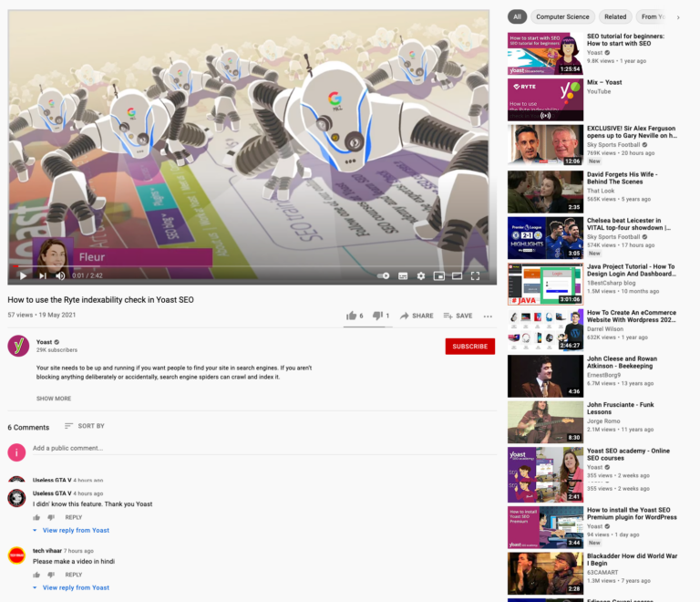Open John Frusciante Funk Lessons thumbnail
Image resolution: width=700 pixels, height=602 pixels.
pyautogui.click(x=545, y=422)
